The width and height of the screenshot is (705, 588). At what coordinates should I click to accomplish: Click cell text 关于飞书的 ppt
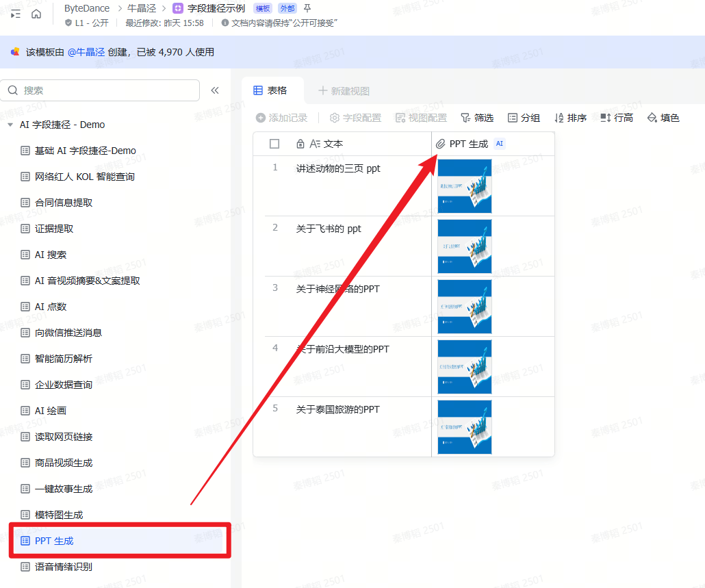(x=329, y=229)
